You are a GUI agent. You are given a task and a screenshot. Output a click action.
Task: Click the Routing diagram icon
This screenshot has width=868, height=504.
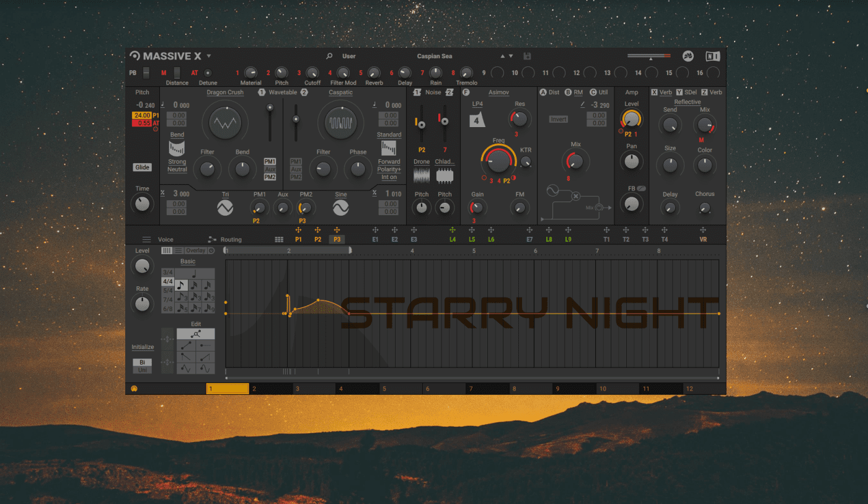coord(212,239)
